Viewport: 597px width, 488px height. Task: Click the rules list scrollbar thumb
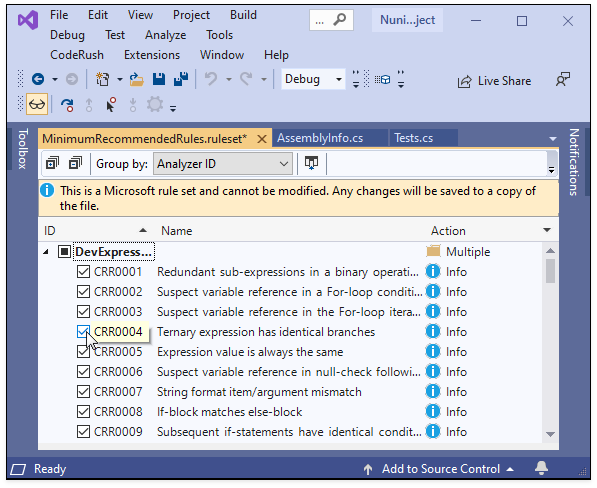pos(550,271)
